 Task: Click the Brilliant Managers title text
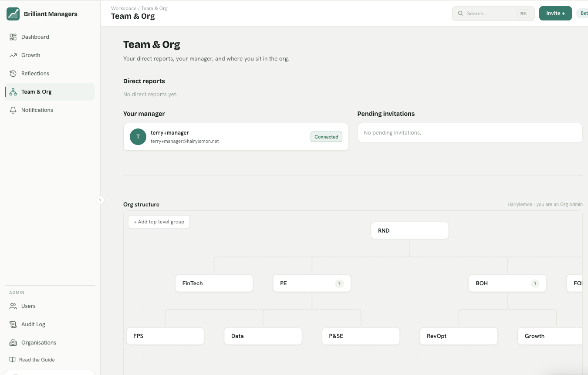[x=51, y=14]
